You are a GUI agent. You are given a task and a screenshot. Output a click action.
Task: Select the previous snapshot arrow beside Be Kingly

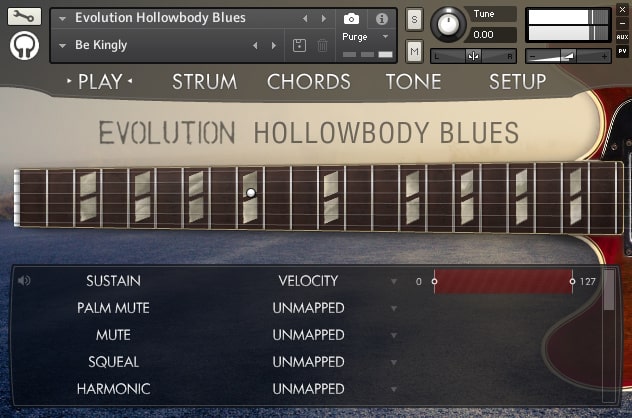point(255,46)
